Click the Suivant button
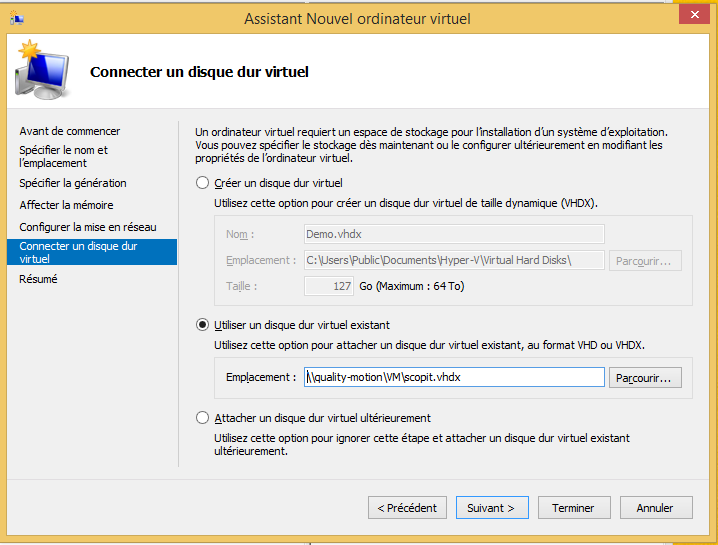 tap(492, 508)
